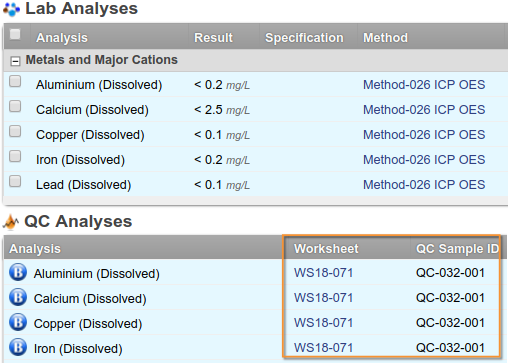
Task: Open Method-026 ICP OES link for Iron
Action: 424,160
